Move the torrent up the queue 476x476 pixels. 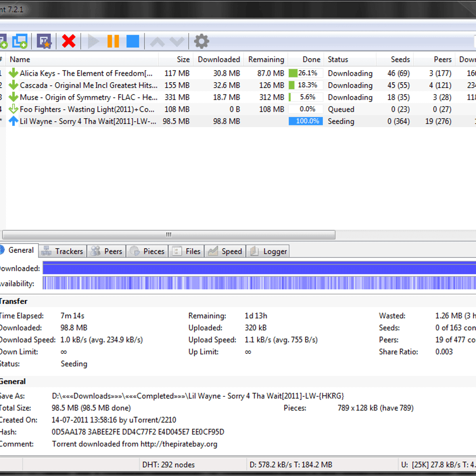coord(157,42)
